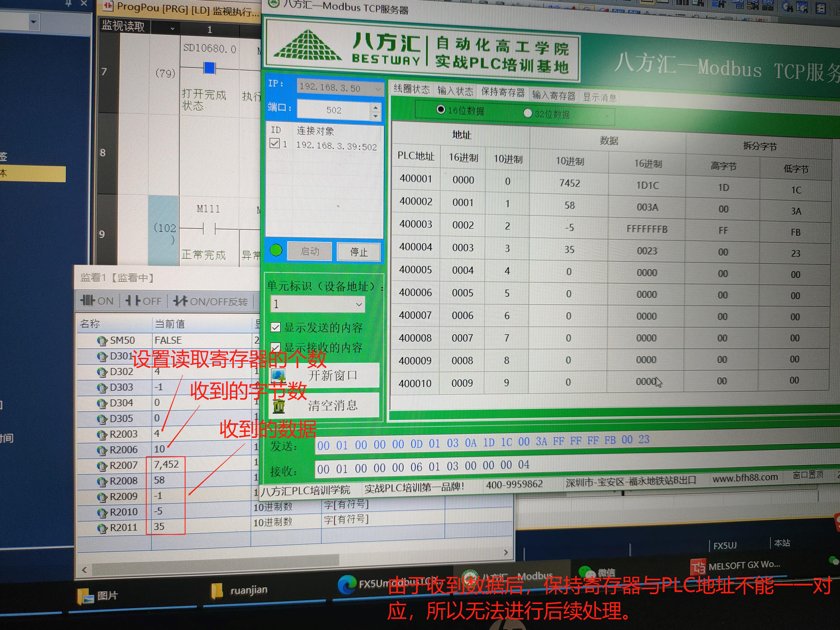Image resolution: width=840 pixels, height=630 pixels.
Task: Open the ruanjian folder taskbar icon
Action: pos(217,591)
